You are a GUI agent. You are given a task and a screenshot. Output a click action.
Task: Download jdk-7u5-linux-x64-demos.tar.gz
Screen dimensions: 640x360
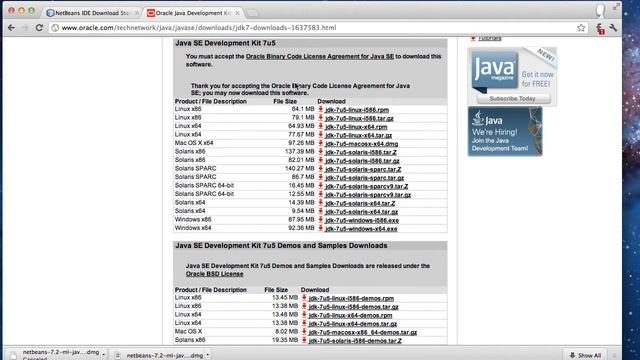353,324
